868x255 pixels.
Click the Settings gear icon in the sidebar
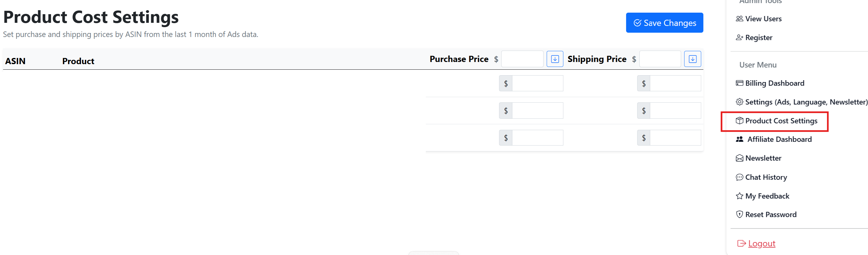[x=739, y=102]
